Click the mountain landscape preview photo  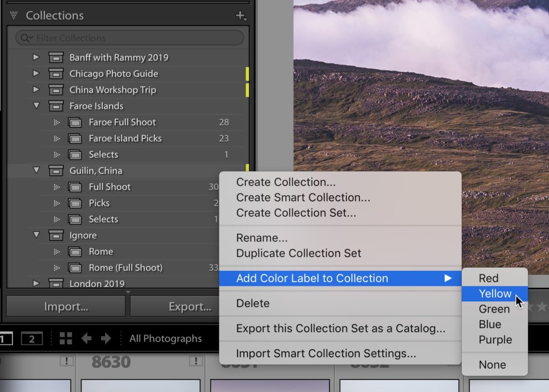421,137
